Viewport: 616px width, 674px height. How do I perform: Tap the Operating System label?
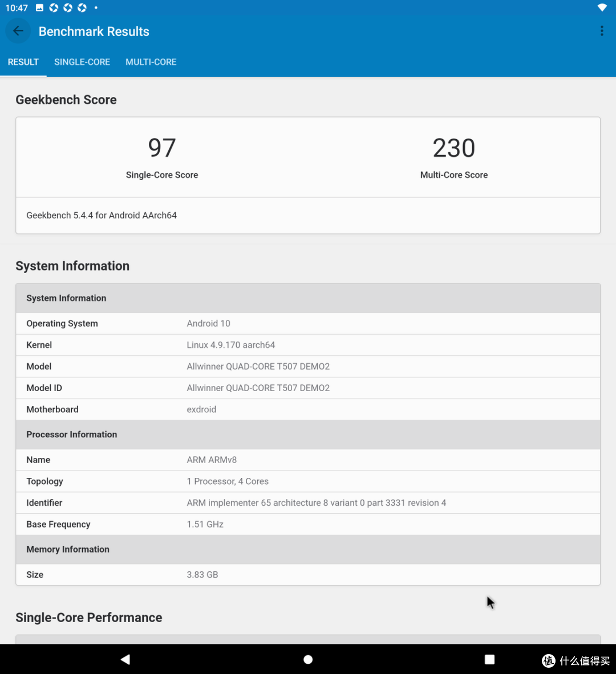coord(62,323)
